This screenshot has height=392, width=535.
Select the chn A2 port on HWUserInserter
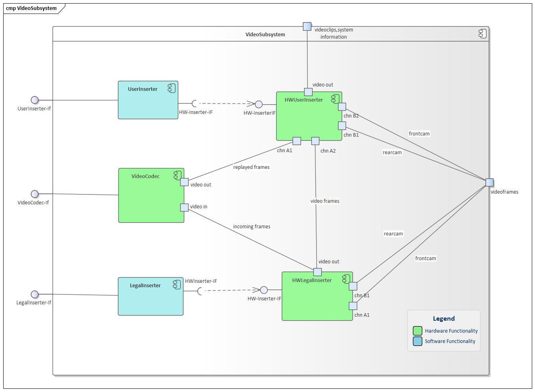point(315,141)
